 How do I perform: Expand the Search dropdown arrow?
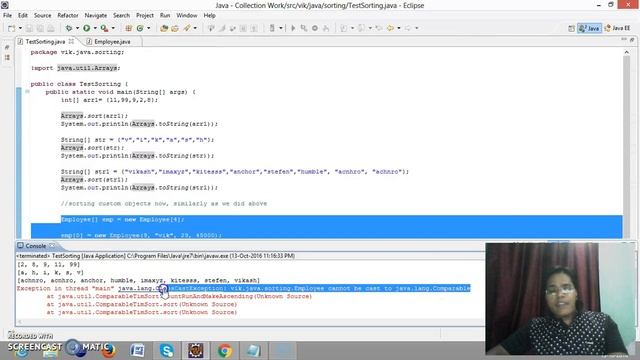tap(195, 28)
